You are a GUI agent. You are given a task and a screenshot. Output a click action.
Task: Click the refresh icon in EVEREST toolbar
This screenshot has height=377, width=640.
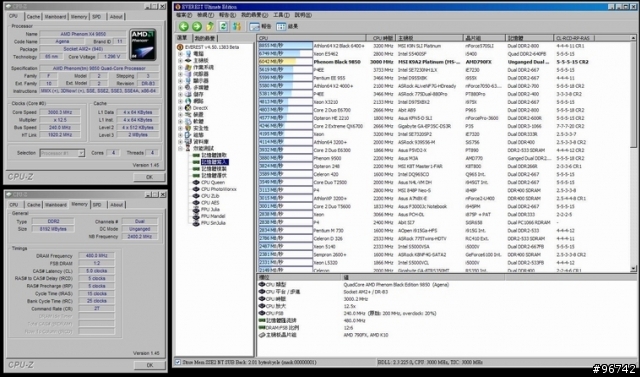[x=223, y=27]
